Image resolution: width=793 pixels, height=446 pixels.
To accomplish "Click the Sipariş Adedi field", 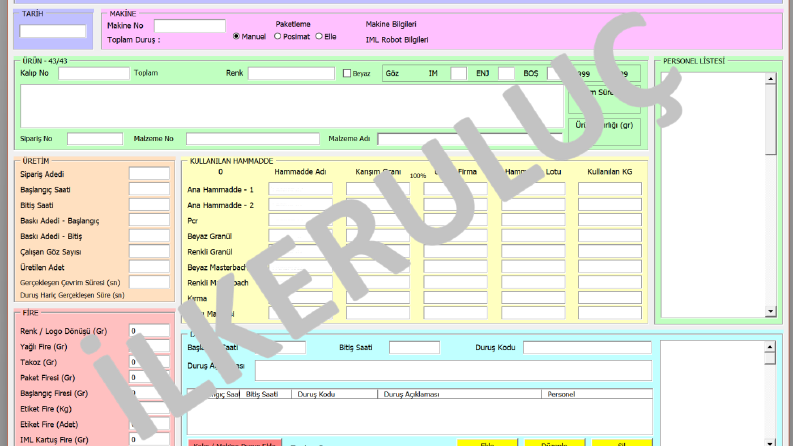I will click(x=149, y=174).
